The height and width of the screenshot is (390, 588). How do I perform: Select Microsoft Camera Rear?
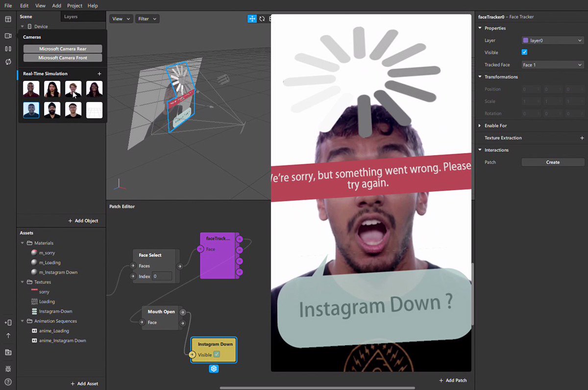63,49
